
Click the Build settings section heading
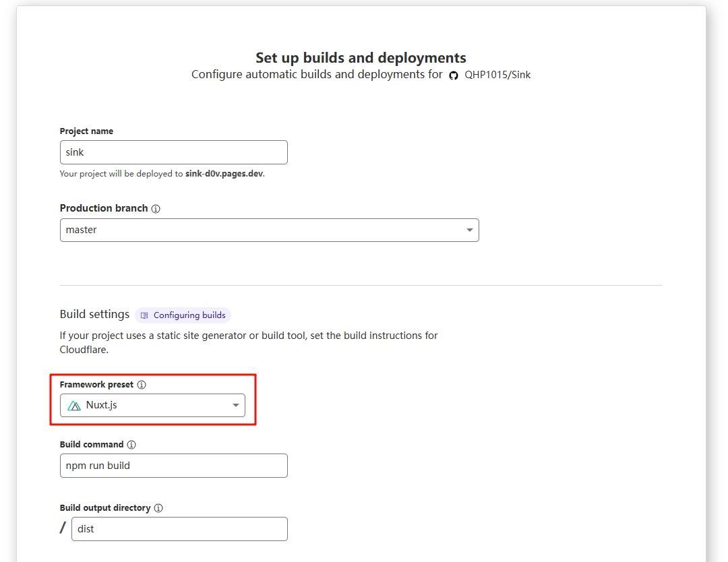[94, 314]
